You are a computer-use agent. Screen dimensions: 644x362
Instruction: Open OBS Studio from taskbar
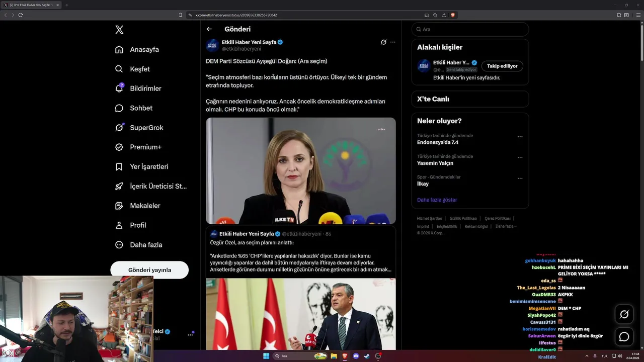tap(378, 356)
